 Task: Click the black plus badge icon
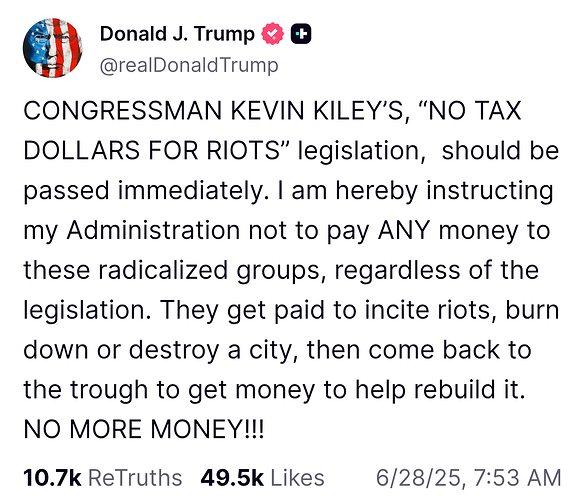301,34
